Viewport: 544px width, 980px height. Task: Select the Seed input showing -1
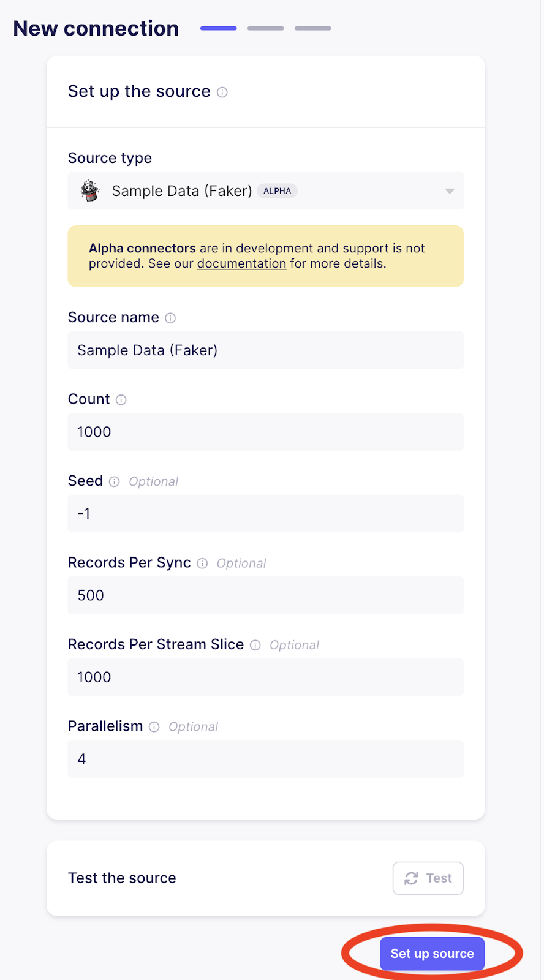[x=265, y=514]
